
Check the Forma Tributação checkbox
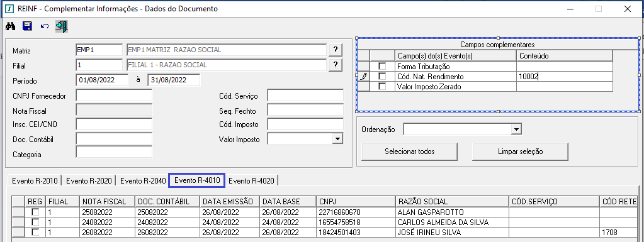click(x=382, y=66)
